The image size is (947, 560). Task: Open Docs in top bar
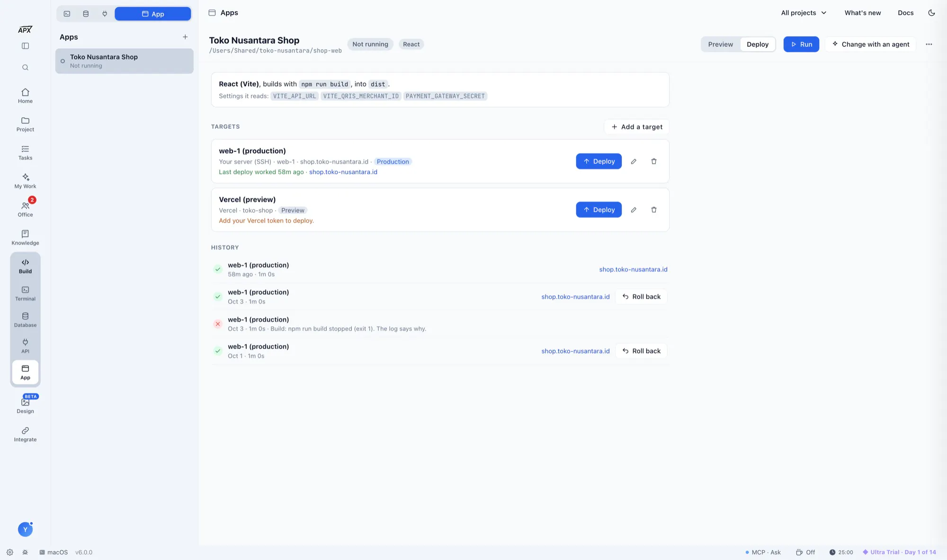[x=905, y=13]
